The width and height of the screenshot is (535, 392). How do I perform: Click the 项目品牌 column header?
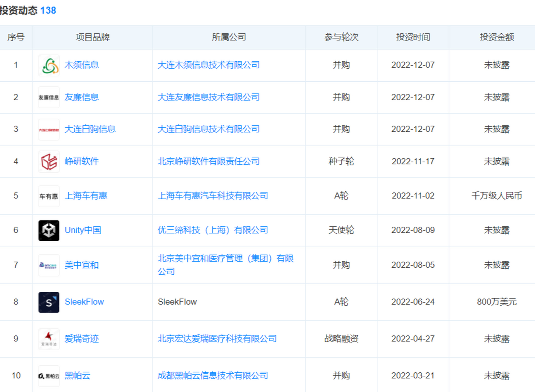92,37
